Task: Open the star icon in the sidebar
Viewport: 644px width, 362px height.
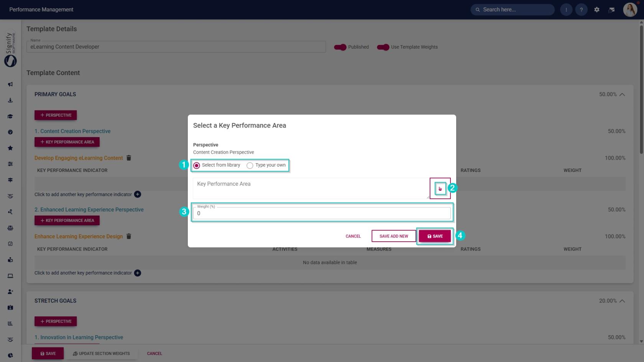Action: click(10, 148)
